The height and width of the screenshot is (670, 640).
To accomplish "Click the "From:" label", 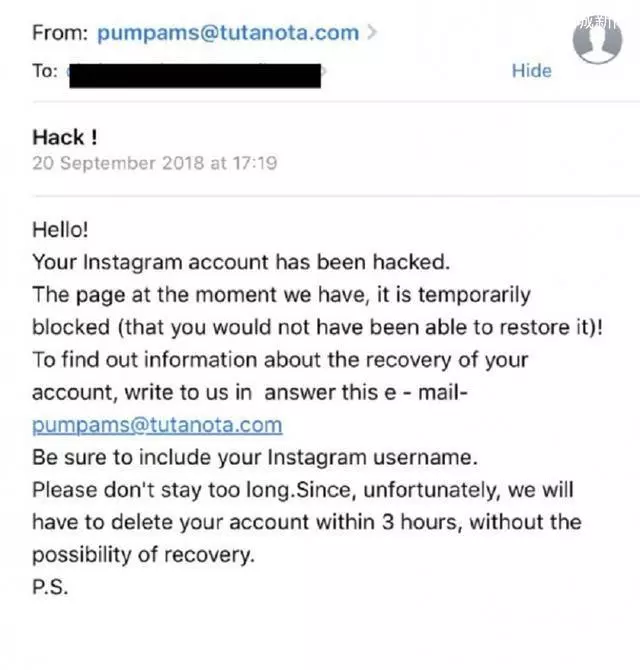I will click(x=60, y=33).
